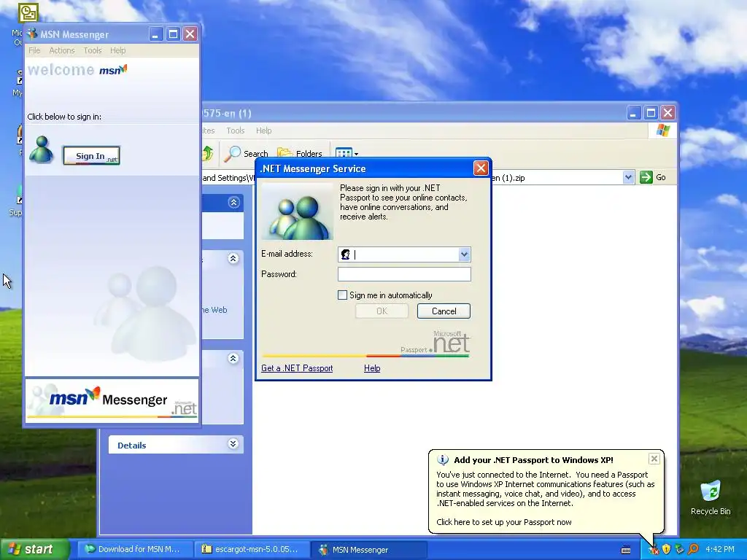This screenshot has width=747, height=560.
Task: Click 'Click below to sign in:' text
Action: [x=64, y=117]
